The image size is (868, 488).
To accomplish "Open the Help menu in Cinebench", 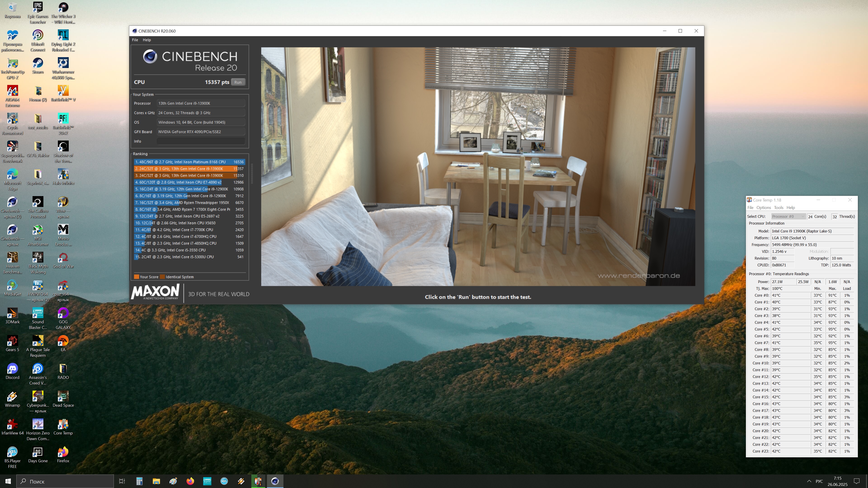I will pos(146,40).
